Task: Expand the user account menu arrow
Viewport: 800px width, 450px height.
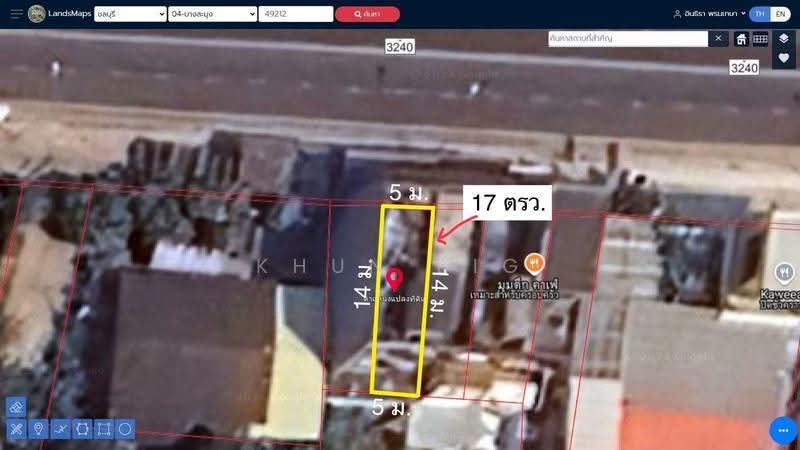Action: coord(743,14)
